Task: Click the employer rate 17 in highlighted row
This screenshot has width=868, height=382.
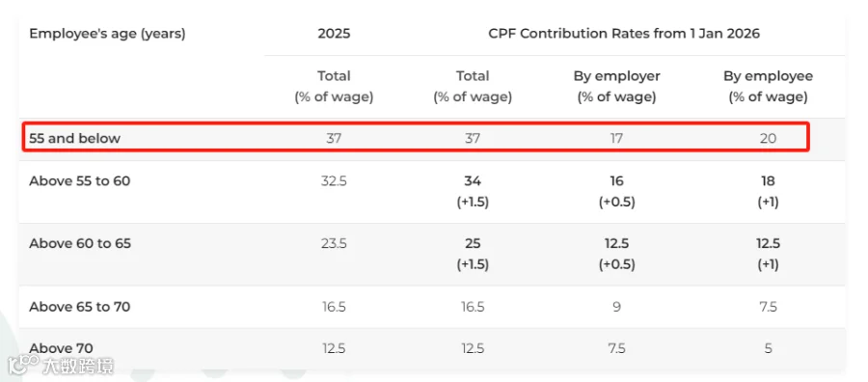Action: click(616, 138)
